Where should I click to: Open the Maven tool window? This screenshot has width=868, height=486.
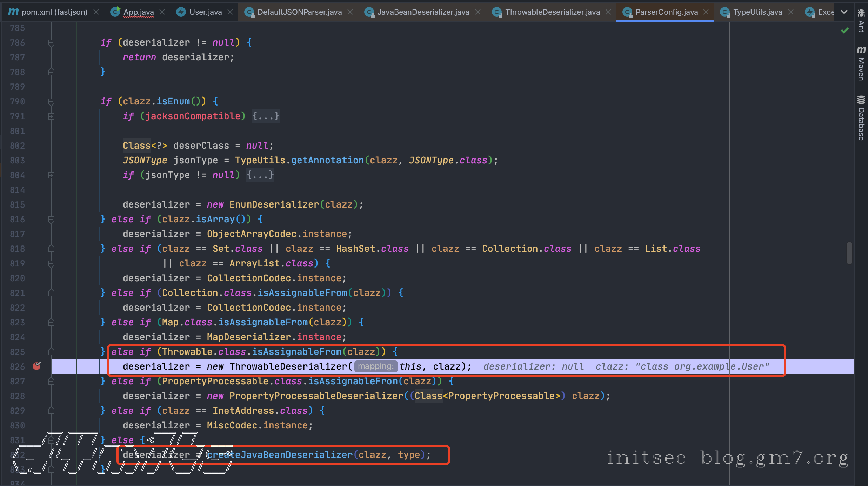[x=861, y=63]
